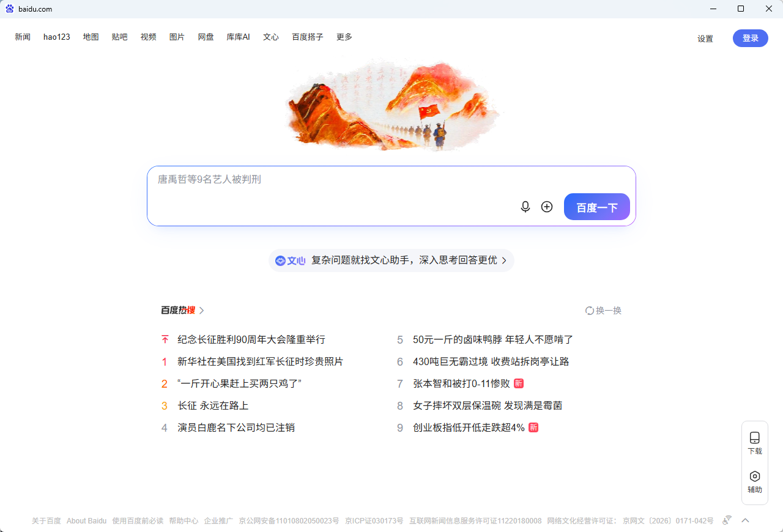Viewport: 783px width, 532px height.
Task: Click the plus attachment icon in search box
Action: tap(547, 207)
